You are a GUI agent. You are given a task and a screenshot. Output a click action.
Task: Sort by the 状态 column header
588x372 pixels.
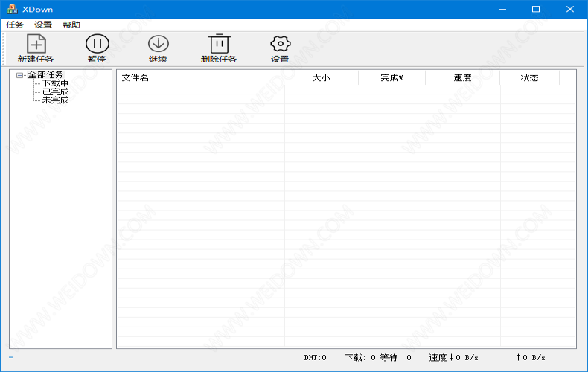click(x=529, y=77)
